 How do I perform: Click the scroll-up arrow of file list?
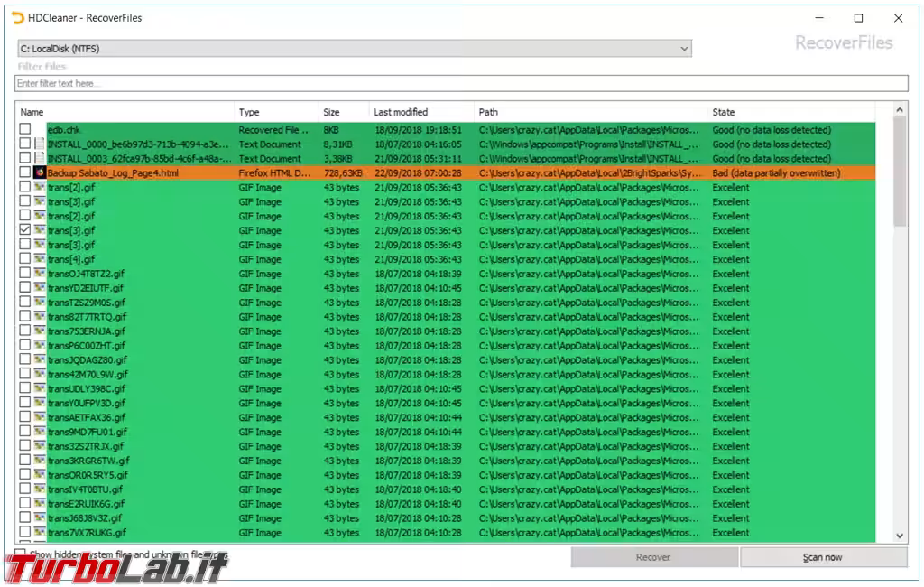tap(900, 110)
